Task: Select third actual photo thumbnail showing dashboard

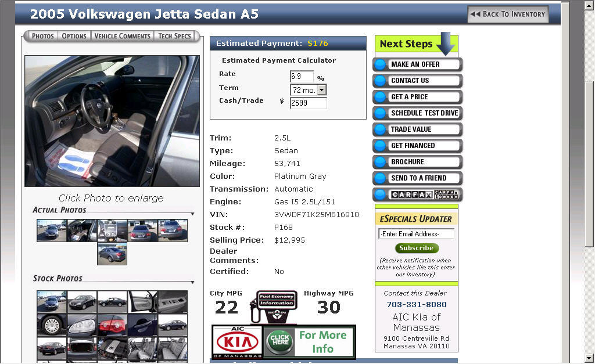Action: [x=112, y=230]
